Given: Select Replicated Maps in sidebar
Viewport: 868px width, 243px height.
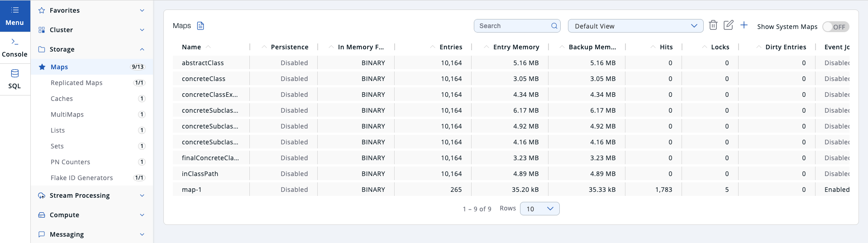Looking at the screenshot, I should coord(76,83).
